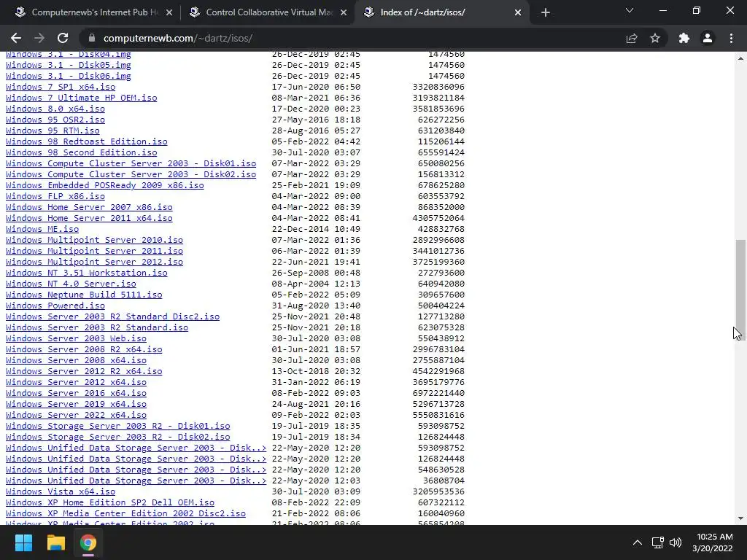Screen dimensions: 747x560
Task: Click Windows 3.1 - Disk06.img link
Action: coord(68,76)
